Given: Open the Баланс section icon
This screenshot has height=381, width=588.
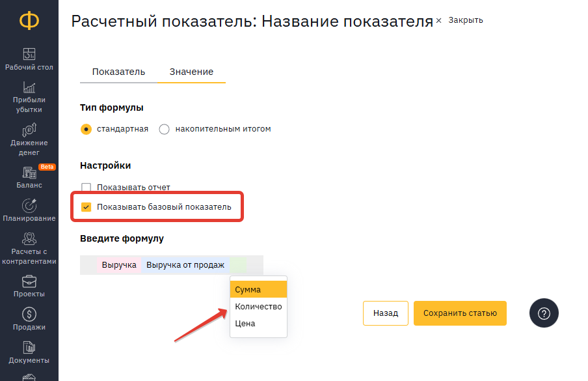Looking at the screenshot, I should (x=29, y=173).
